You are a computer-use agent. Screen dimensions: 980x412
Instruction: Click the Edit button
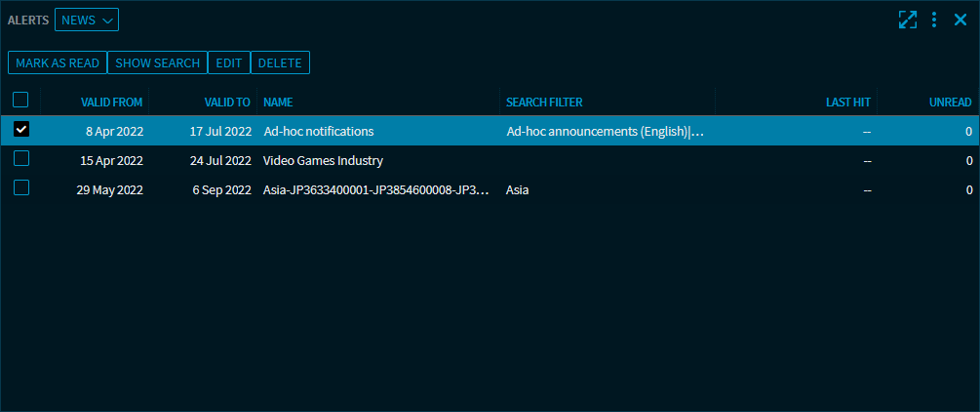tap(229, 62)
